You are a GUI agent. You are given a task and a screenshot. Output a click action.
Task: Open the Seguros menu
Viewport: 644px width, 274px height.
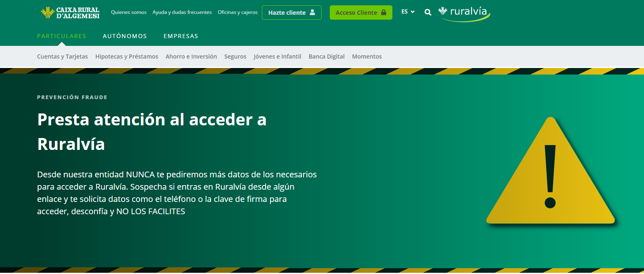point(235,57)
